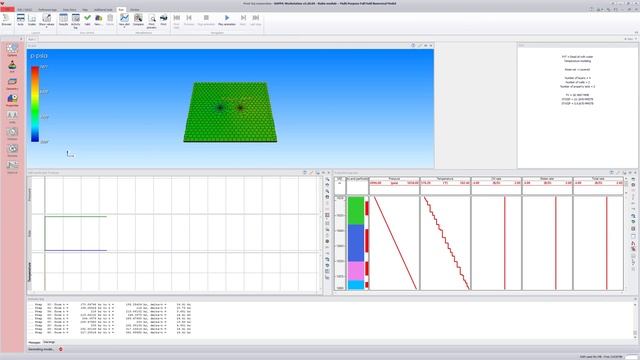Image resolution: width=640 pixels, height=360 pixels.
Task: Click Play animation
Action: click(x=227, y=20)
